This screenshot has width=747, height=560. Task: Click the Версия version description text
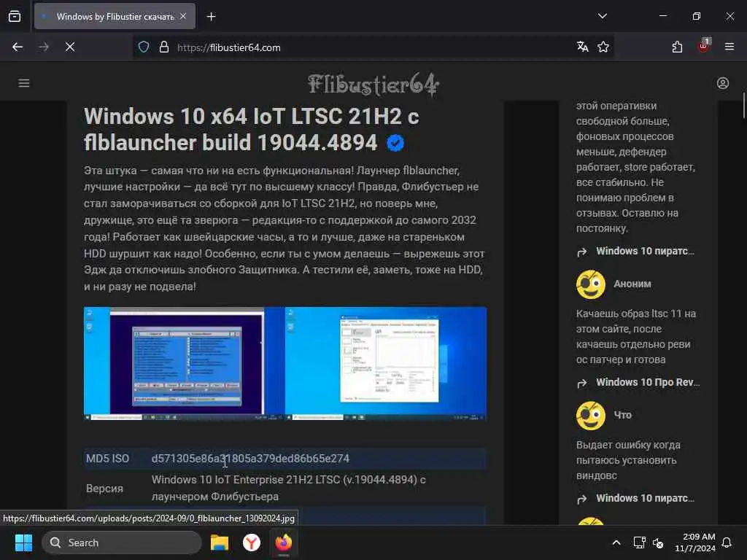coord(289,488)
